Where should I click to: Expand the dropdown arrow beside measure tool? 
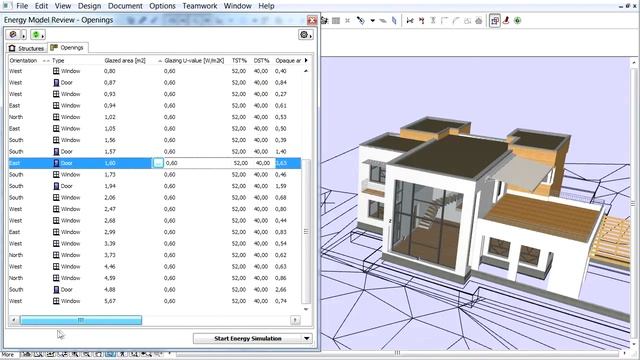[x=373, y=20]
